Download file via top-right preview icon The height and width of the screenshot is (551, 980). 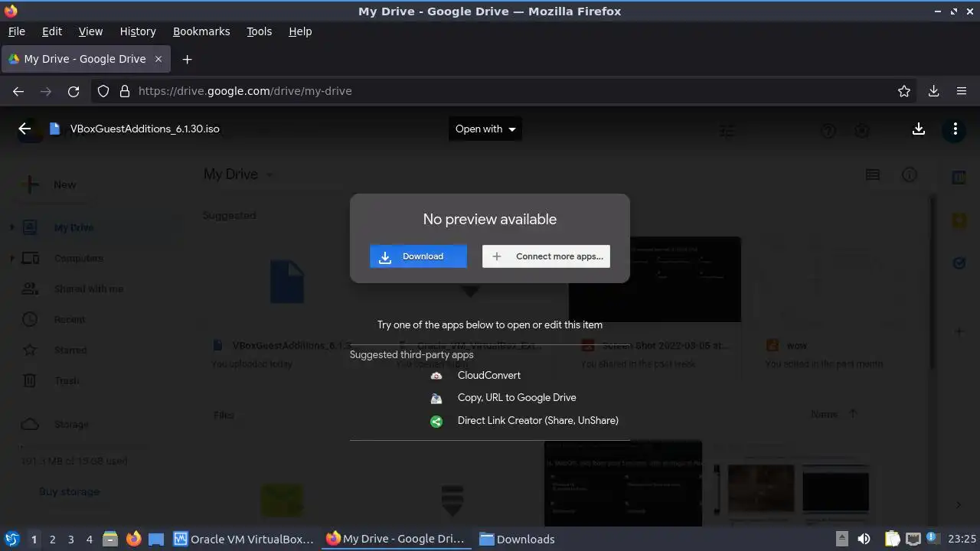(919, 129)
